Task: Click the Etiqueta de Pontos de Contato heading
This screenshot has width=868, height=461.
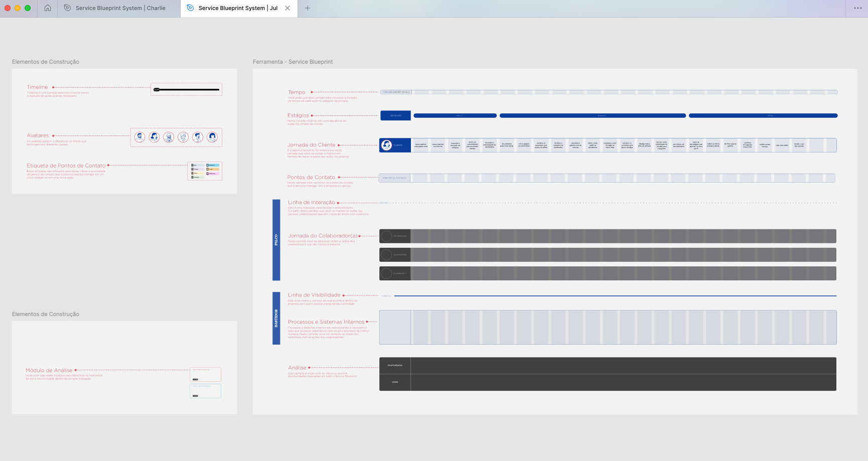Action: (x=66, y=166)
